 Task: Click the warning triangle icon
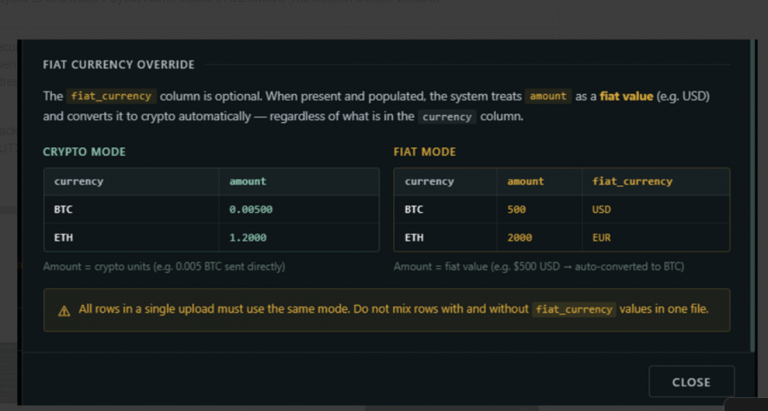point(64,311)
